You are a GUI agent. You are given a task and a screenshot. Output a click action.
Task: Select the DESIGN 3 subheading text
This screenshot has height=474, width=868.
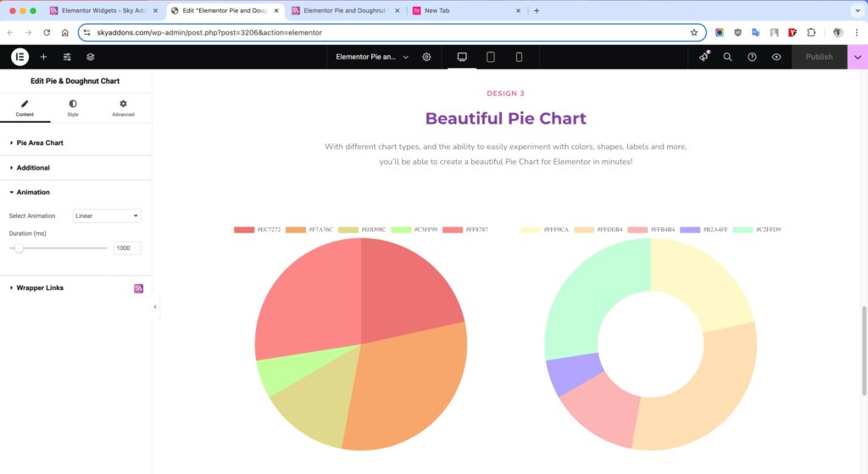tap(505, 93)
